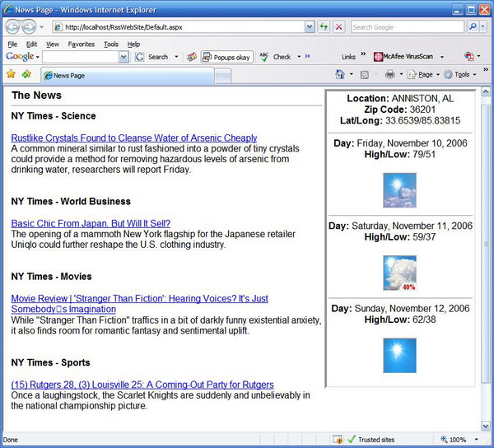Viewport: 494px width, 448px height.
Task: Click Friday's sunny cloud weather image
Action: coord(400,190)
